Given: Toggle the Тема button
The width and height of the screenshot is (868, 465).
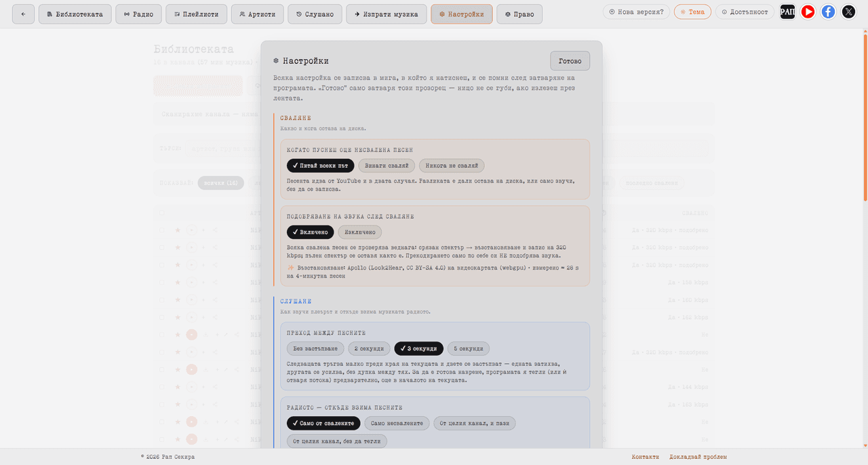Looking at the screenshot, I should [692, 12].
